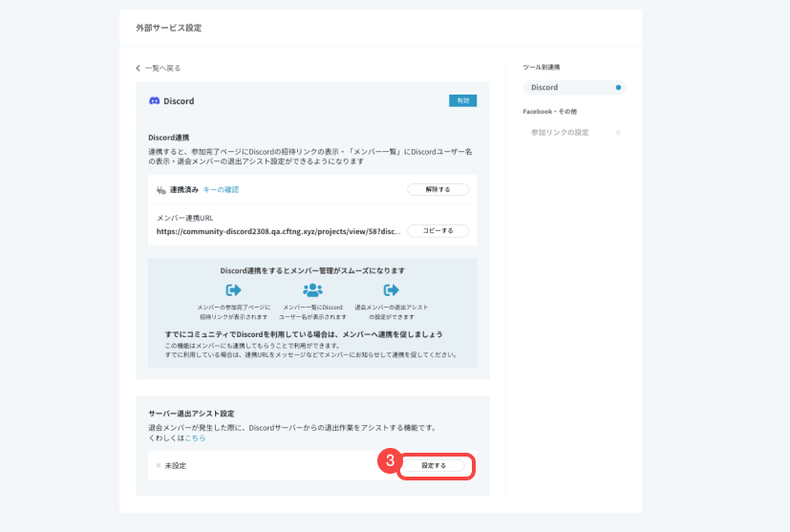The height and width of the screenshot is (532, 790).
Task: Click the gray 未設定 status indicator
Action: tap(159, 465)
